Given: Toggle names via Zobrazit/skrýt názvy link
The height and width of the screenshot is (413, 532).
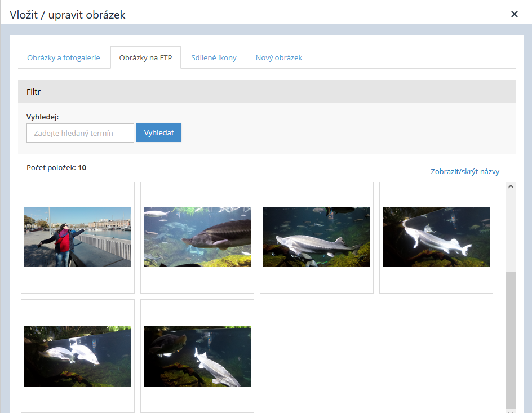Looking at the screenshot, I should point(465,172).
